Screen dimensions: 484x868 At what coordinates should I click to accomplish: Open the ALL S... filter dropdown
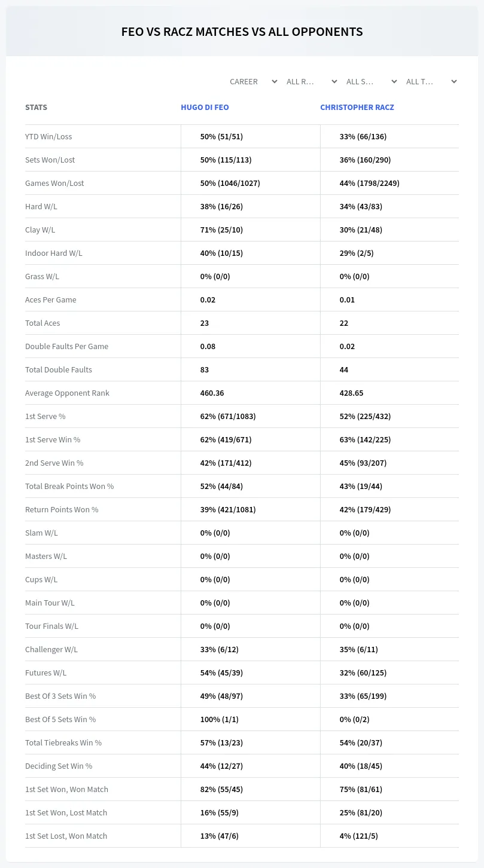[x=372, y=81]
